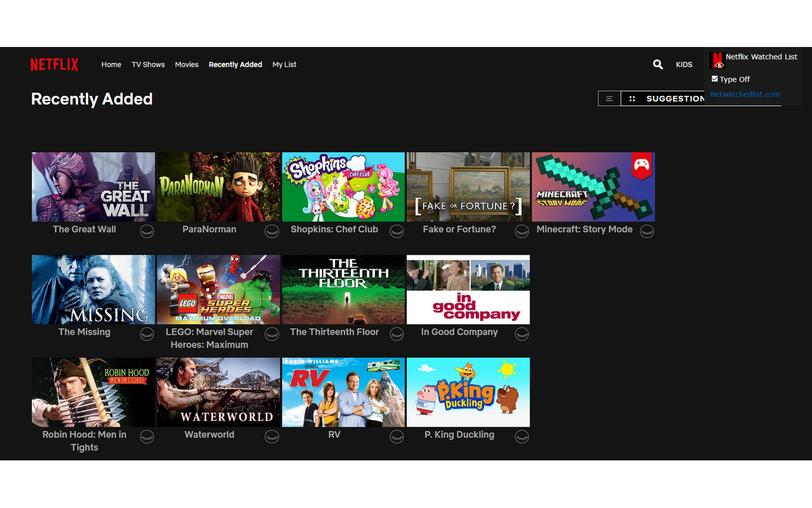The width and height of the screenshot is (812, 508).
Task: Click the 'Minecraft: Story Mode' title text
Action: (x=584, y=229)
